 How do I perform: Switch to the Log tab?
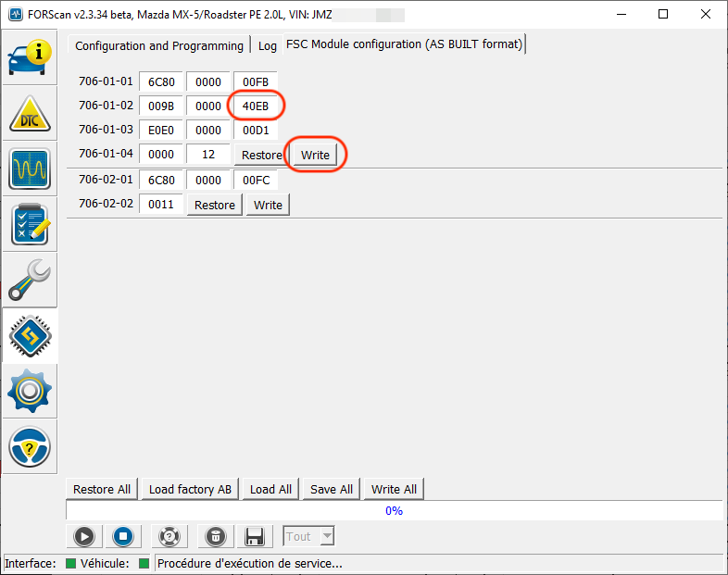tap(268, 45)
